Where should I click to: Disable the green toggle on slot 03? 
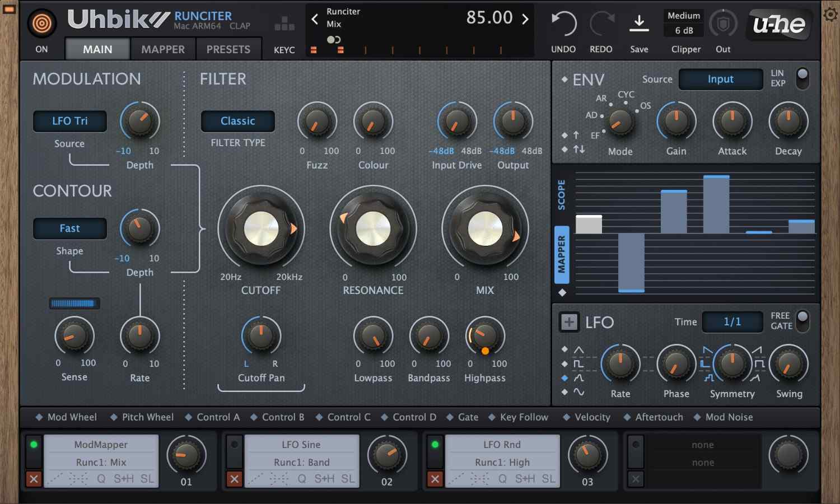tap(435, 444)
